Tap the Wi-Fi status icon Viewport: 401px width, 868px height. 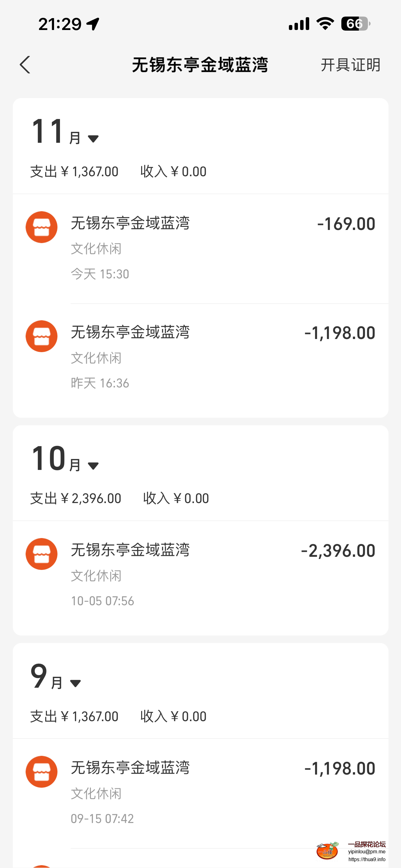click(325, 24)
